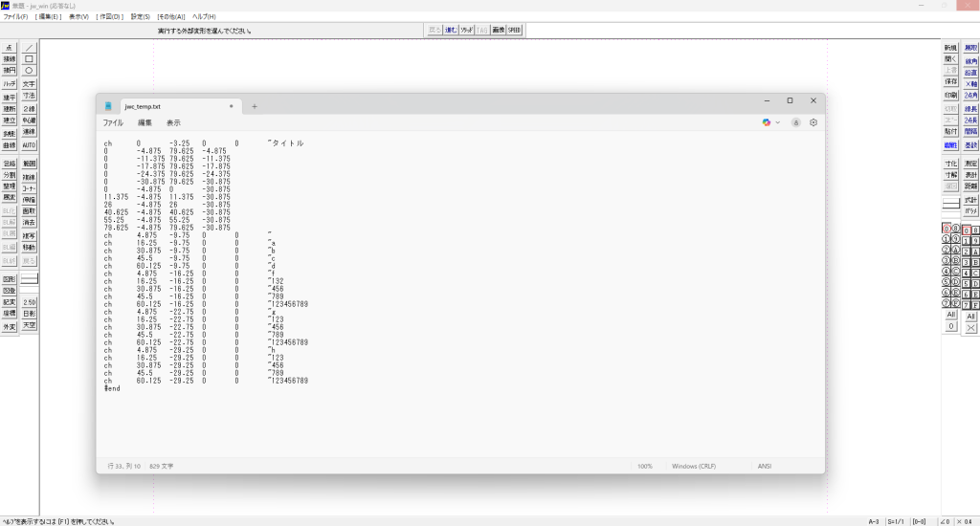Click the 曲線 curve tool

tap(9, 145)
